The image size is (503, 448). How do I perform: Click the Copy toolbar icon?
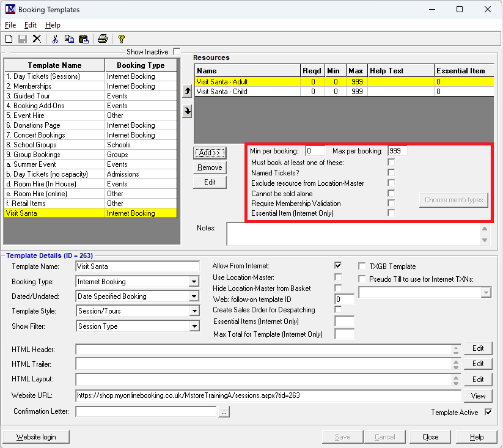(x=69, y=39)
